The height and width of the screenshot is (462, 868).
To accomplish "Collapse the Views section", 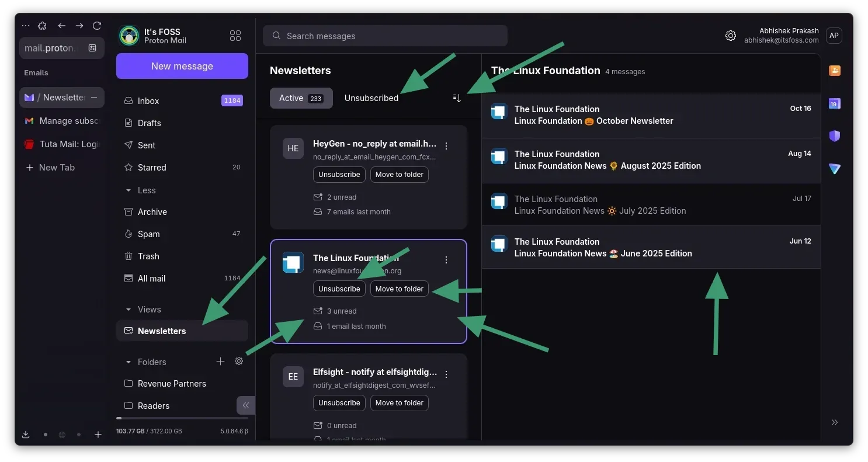I will point(129,310).
